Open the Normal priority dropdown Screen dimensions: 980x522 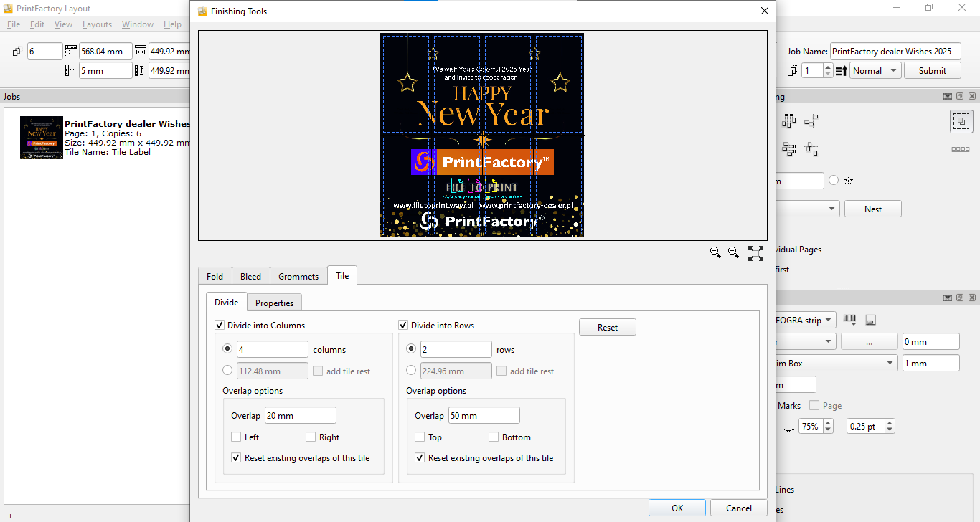[875, 71]
